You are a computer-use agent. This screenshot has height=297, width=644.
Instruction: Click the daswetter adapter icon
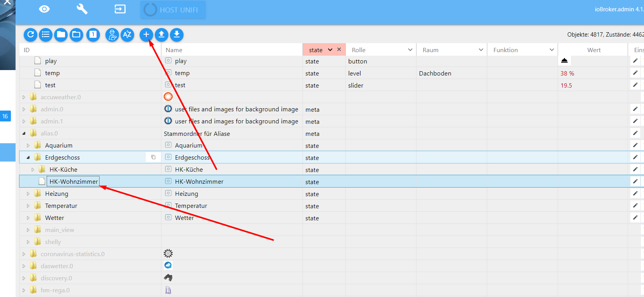point(168,265)
